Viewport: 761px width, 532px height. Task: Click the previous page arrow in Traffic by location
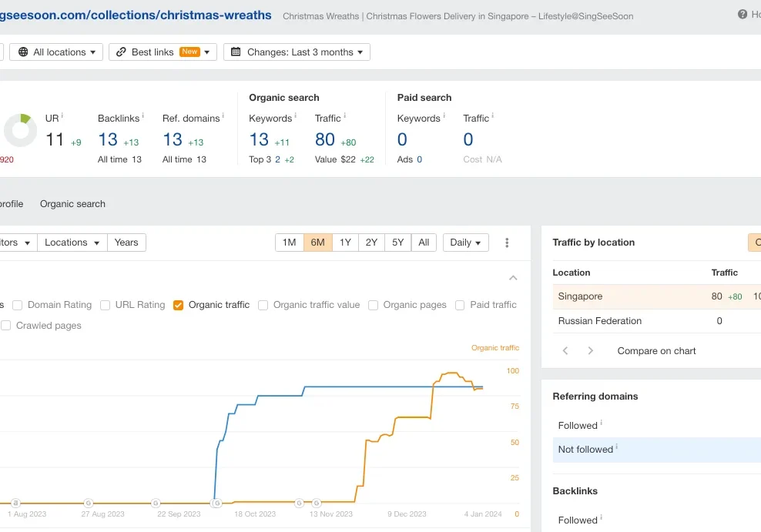point(565,350)
